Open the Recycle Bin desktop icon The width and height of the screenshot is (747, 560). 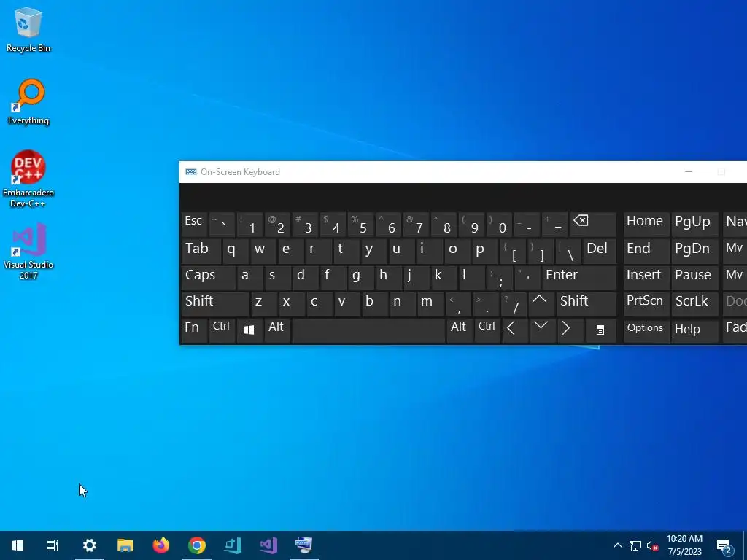pyautogui.click(x=28, y=29)
